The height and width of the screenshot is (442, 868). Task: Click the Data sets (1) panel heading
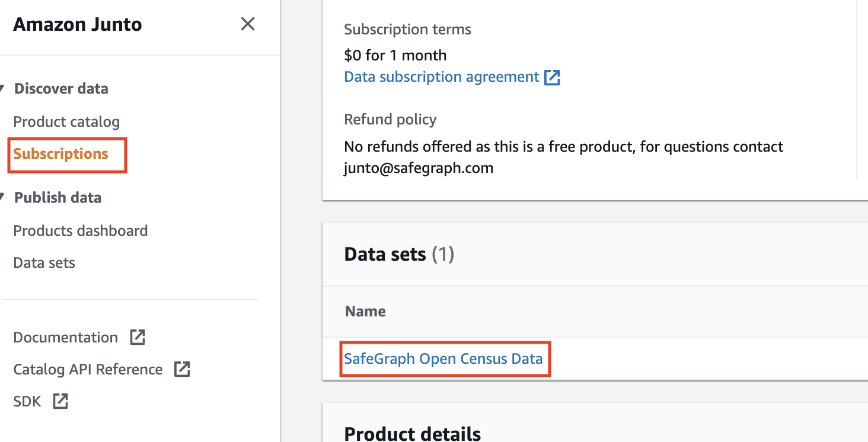398,255
